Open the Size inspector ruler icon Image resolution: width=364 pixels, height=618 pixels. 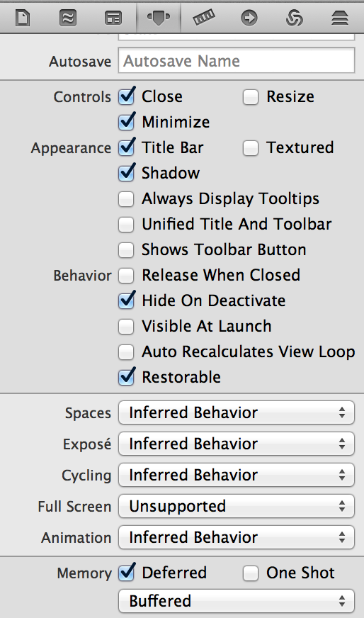[x=204, y=18]
